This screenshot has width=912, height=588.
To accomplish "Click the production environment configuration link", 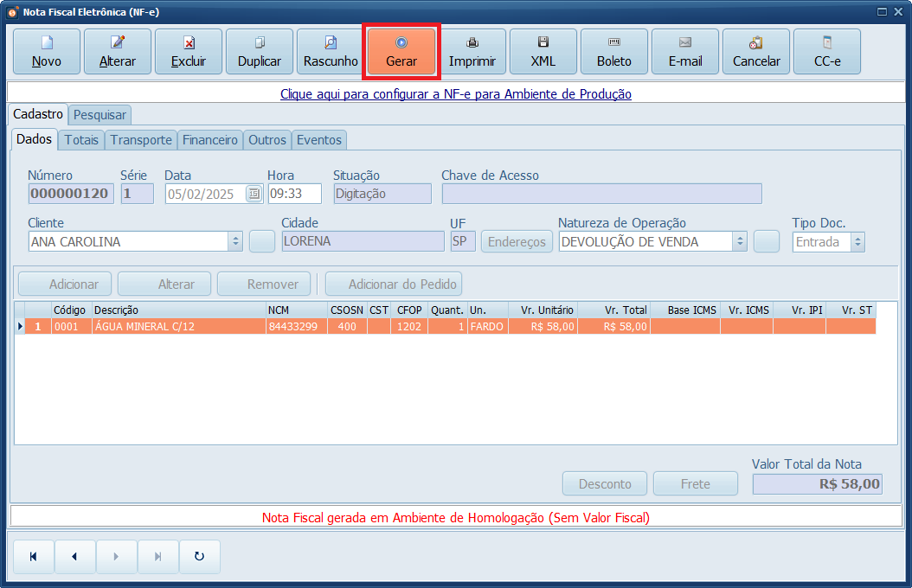I will 456,94.
